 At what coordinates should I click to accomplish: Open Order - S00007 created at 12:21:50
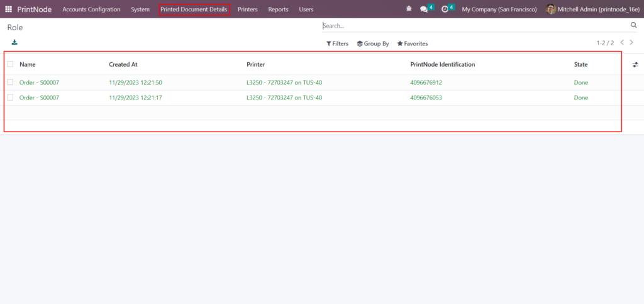pyautogui.click(x=39, y=82)
